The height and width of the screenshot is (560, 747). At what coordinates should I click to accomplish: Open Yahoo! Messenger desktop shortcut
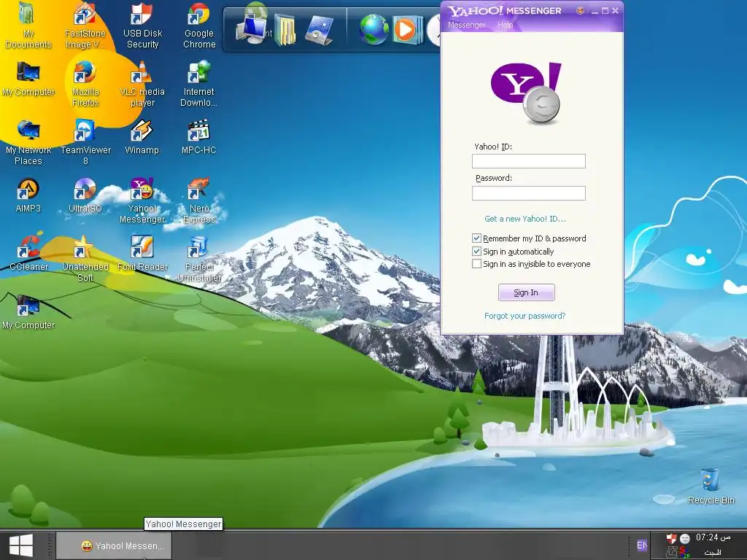[142, 201]
